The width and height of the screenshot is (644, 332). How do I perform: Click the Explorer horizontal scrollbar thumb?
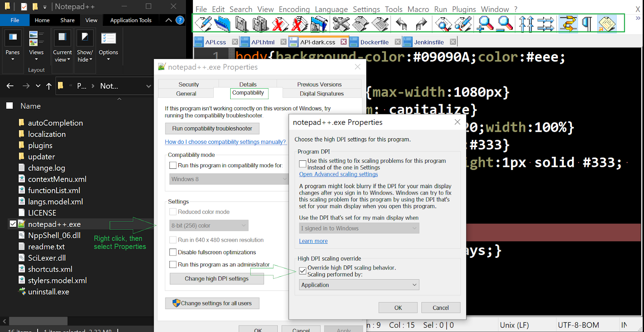[x=38, y=321]
